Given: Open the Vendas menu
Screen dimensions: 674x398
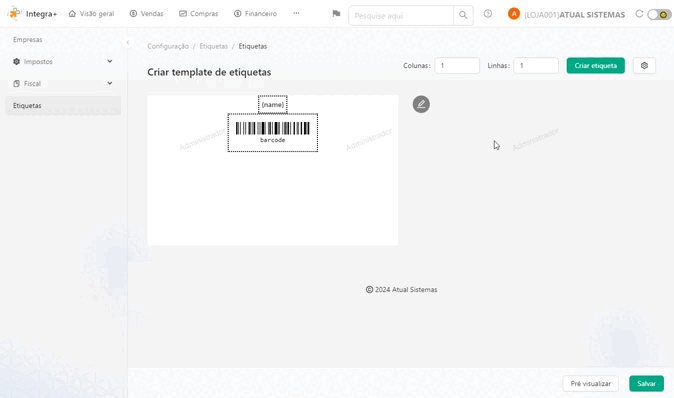Looking at the screenshot, I should [146, 14].
